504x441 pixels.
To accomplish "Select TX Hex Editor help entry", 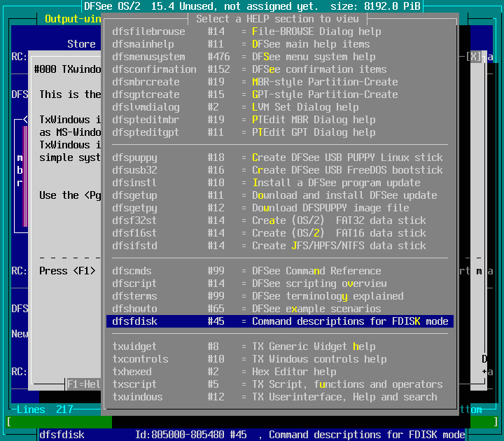I will coord(280,372).
